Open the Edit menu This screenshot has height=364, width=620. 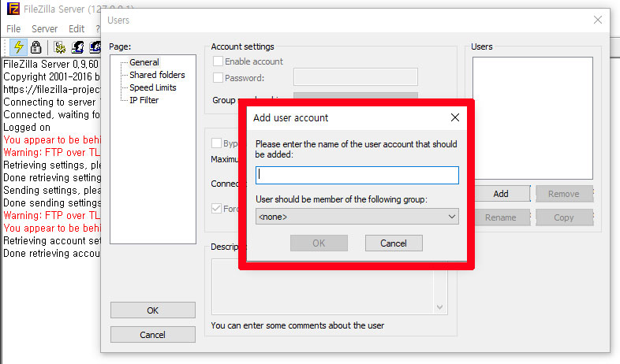pos(77,29)
